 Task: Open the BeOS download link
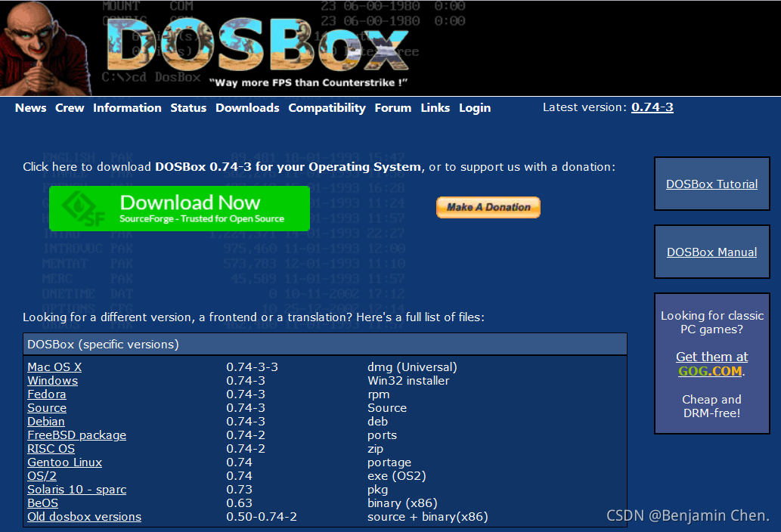coord(42,503)
